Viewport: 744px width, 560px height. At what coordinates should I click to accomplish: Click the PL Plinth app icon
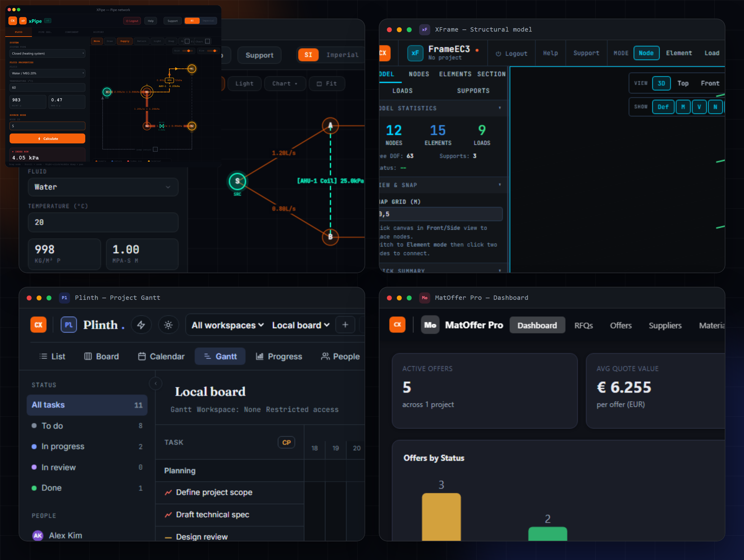click(x=69, y=325)
